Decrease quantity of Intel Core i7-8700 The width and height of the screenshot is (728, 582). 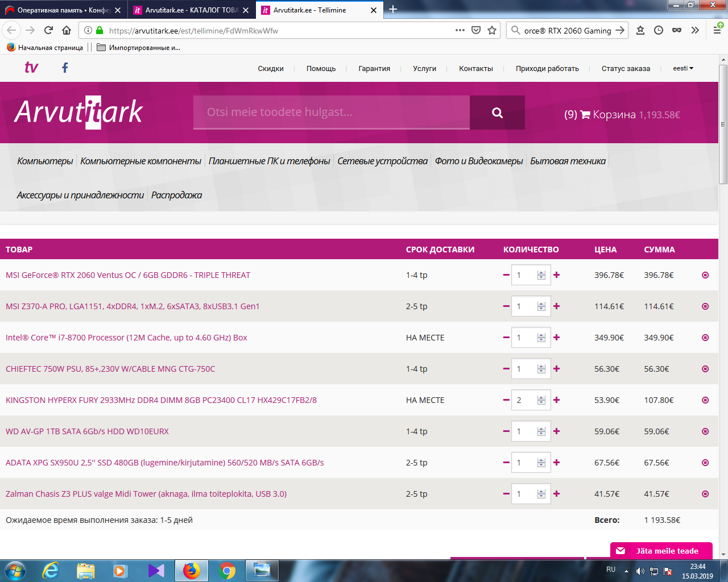(506, 338)
